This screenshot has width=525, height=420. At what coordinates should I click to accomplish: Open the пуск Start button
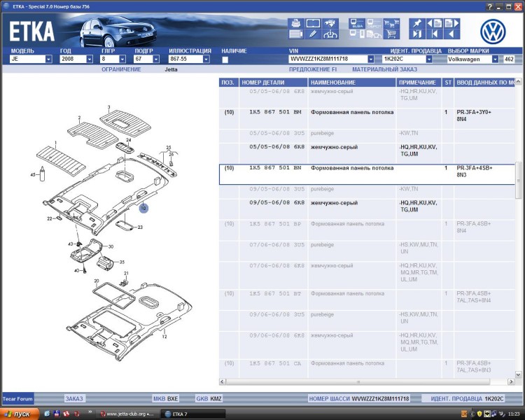(19, 414)
